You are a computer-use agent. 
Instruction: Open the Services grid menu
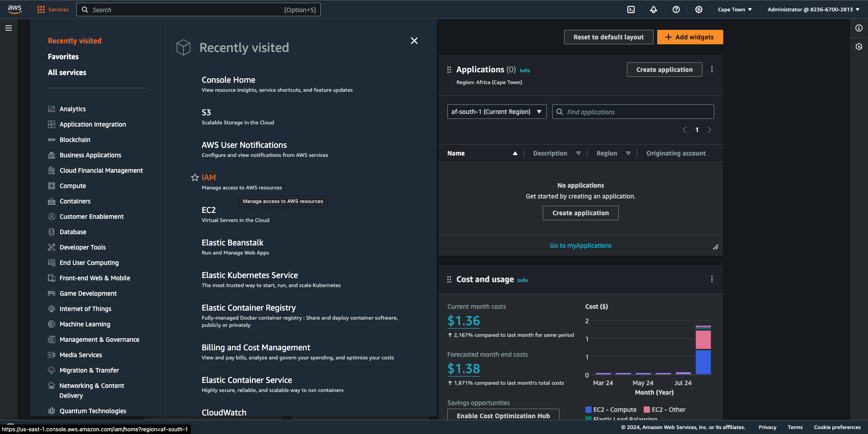[x=53, y=9]
